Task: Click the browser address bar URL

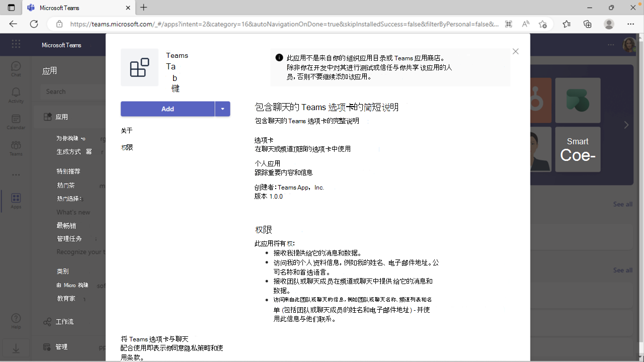Action: coord(284,24)
